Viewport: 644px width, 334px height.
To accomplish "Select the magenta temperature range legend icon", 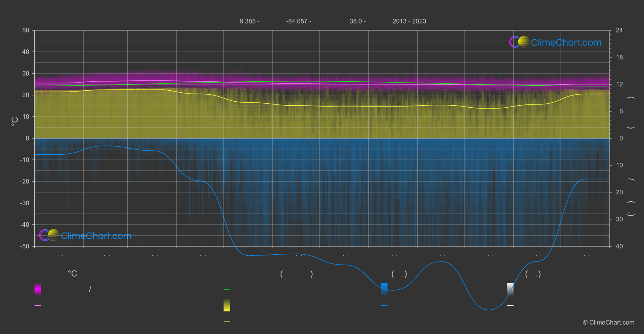I will click(x=38, y=289).
